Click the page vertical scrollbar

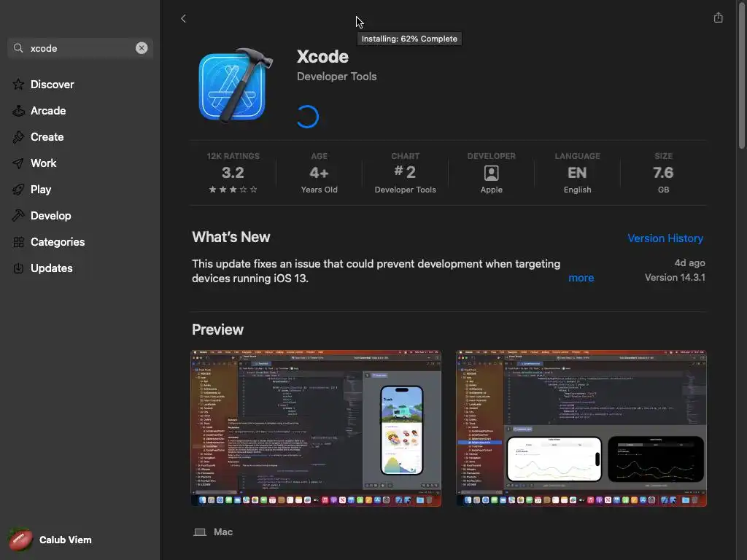coord(741,76)
